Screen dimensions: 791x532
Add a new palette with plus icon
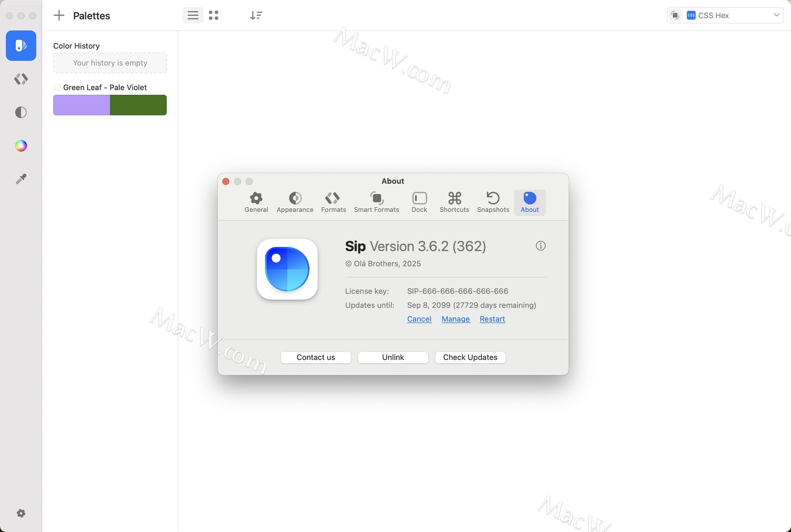pyautogui.click(x=59, y=16)
